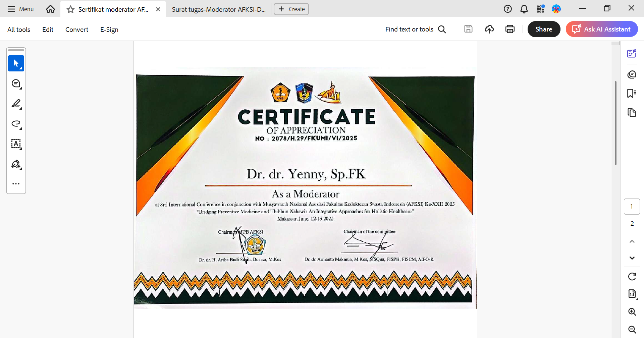644x338 pixels.
Task: Click the total page count 2
Action: click(632, 224)
